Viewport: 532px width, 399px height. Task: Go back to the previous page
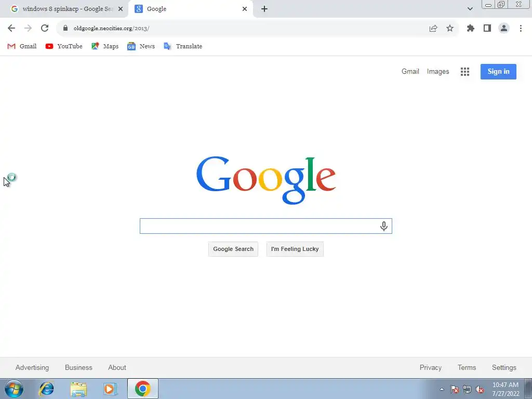(x=11, y=28)
